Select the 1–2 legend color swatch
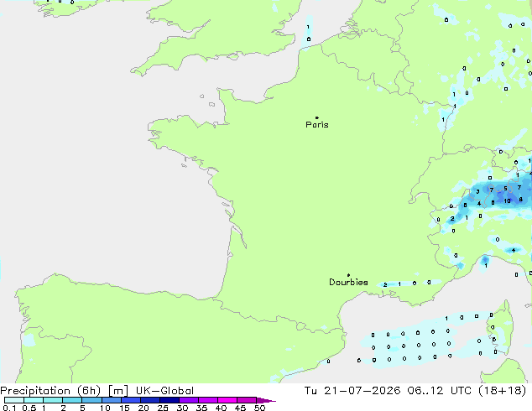Viewport: 532px width, 411px height. click(53, 400)
